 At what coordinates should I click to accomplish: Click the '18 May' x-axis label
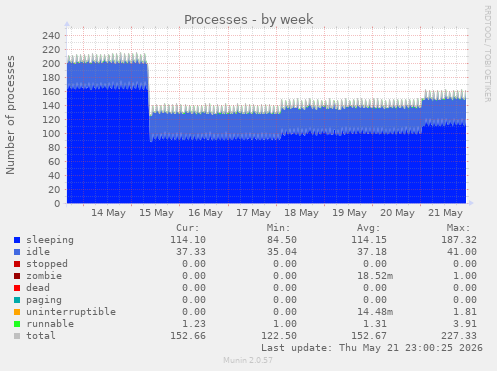click(301, 213)
